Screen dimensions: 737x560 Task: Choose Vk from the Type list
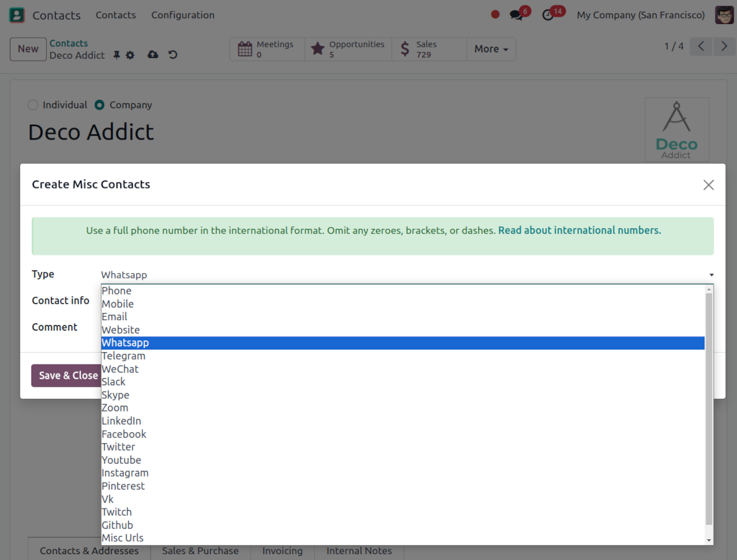click(x=403, y=499)
